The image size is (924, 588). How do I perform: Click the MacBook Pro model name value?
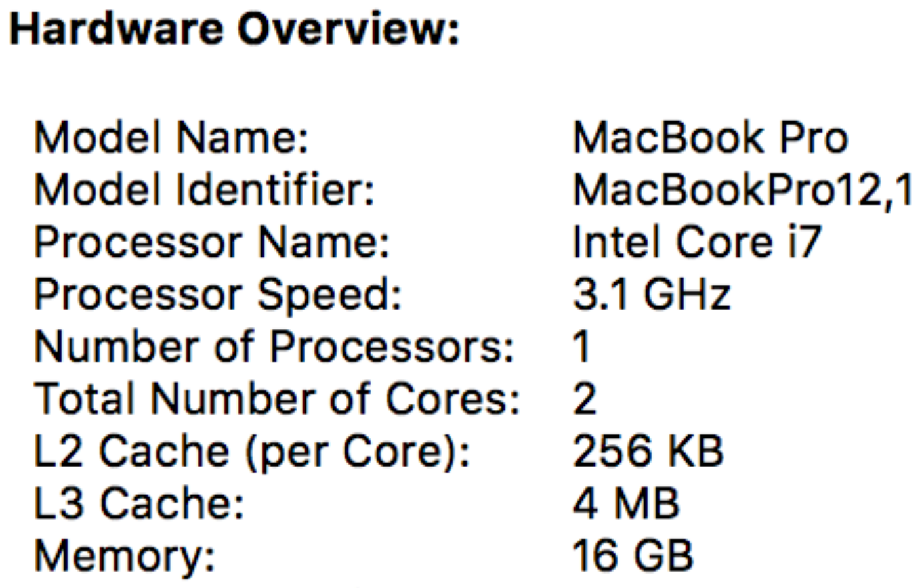(711, 138)
